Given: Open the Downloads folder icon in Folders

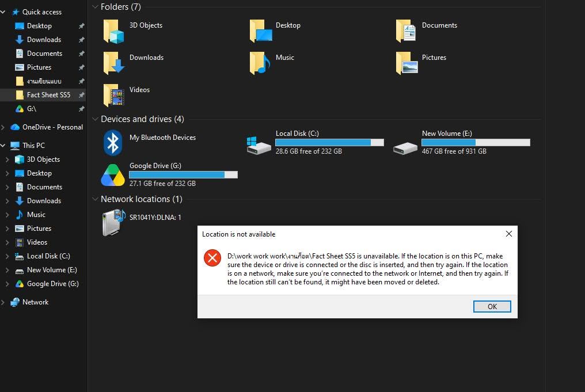Looking at the screenshot, I should [114, 63].
